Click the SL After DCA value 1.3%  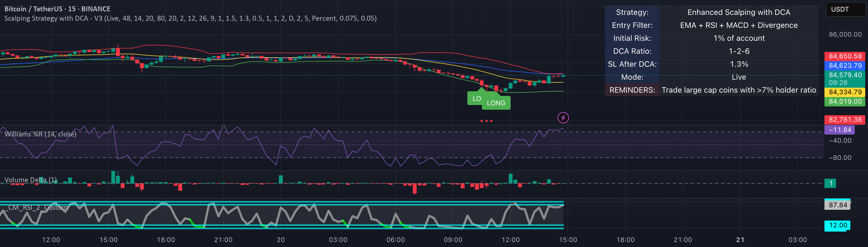tap(738, 64)
